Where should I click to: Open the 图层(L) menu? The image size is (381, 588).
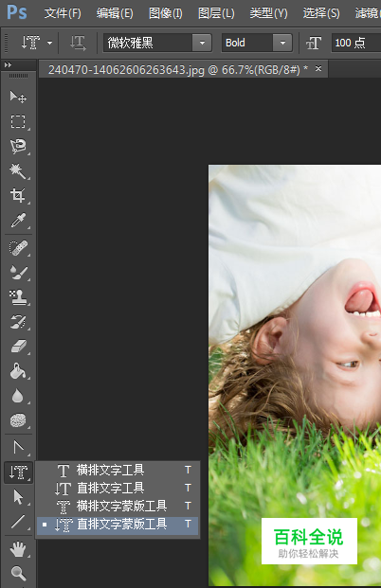pos(216,13)
